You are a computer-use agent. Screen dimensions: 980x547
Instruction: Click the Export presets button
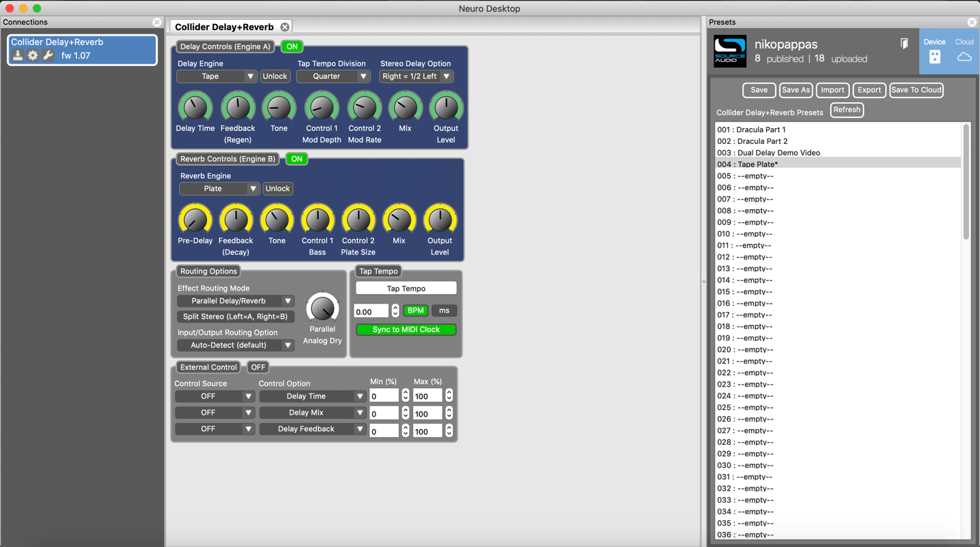869,90
